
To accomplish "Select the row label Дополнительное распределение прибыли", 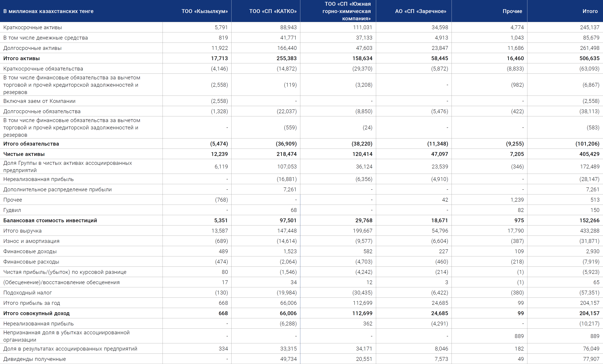I will click(x=58, y=189).
